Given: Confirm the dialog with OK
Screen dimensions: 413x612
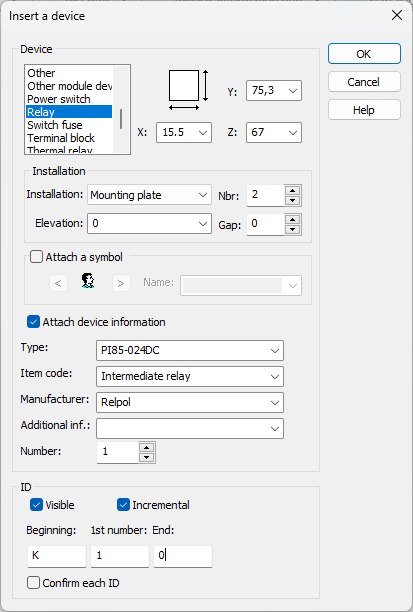Looking at the screenshot, I should (x=364, y=53).
